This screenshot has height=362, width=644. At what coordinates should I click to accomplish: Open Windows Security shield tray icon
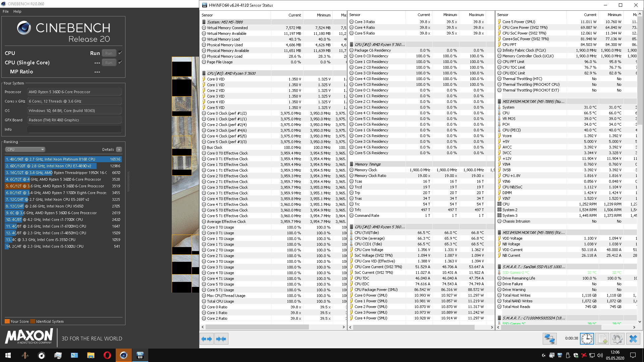[576, 355]
